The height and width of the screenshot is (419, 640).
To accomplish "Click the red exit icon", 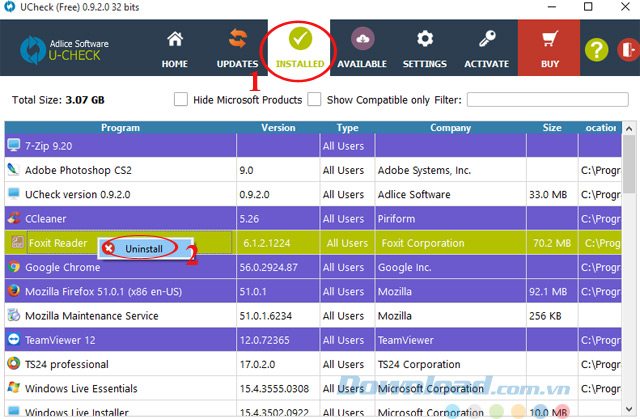I will pos(627,48).
